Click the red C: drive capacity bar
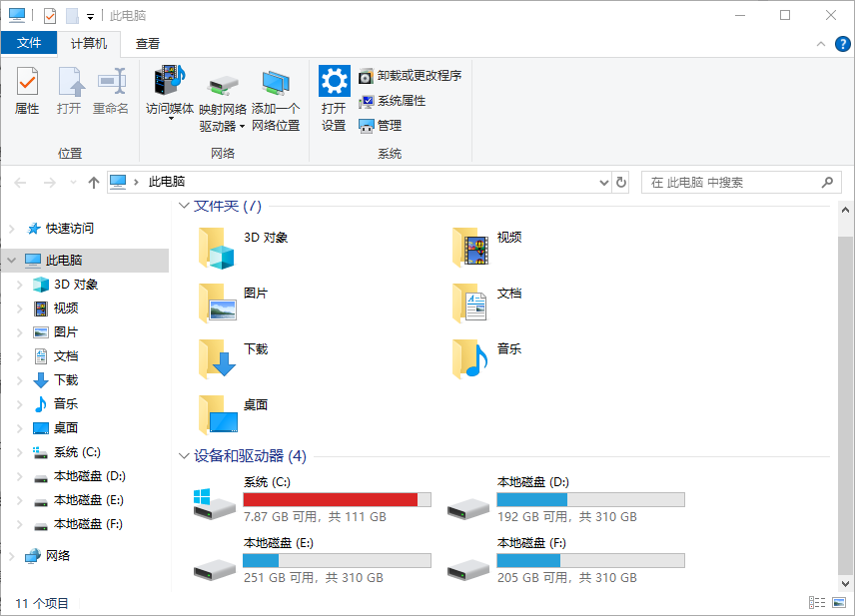Viewport: 855px width, 616px height. tap(337, 498)
